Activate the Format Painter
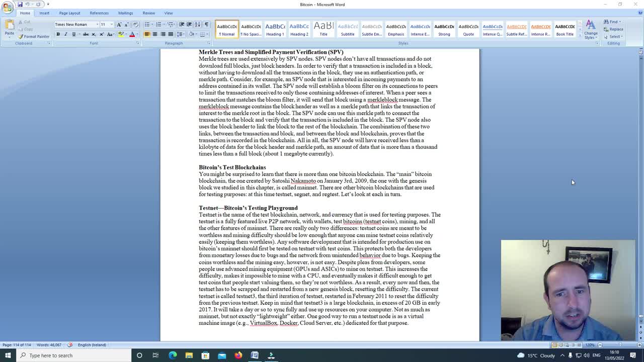644x362 pixels. (x=34, y=36)
